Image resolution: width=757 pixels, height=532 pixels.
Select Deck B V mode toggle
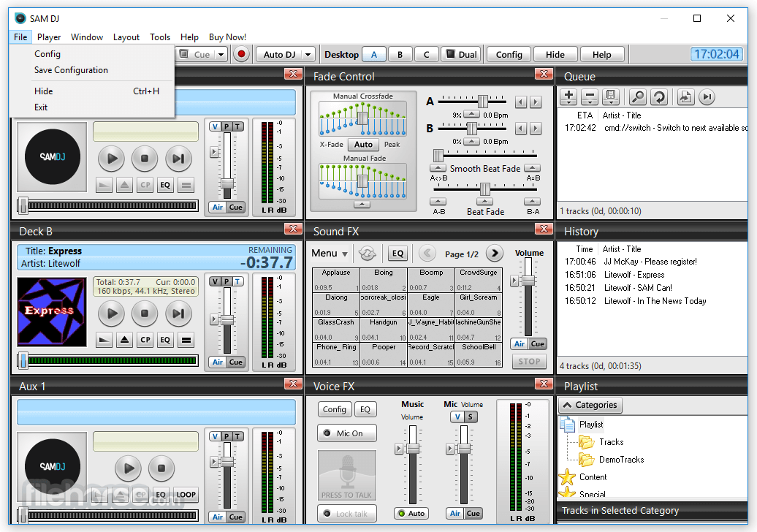point(215,281)
